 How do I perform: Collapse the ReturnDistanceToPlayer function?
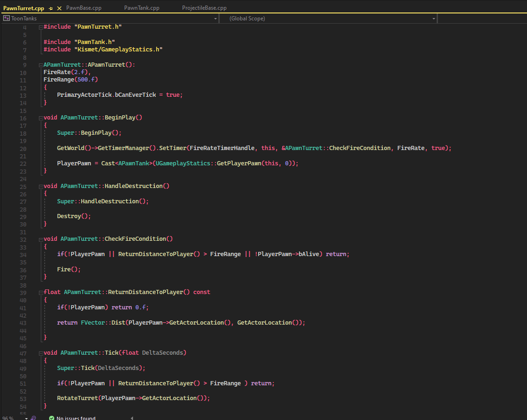click(41, 293)
